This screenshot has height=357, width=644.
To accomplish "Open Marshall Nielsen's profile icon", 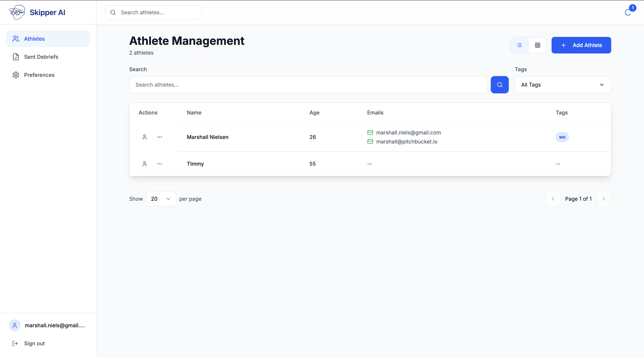I will (144, 137).
